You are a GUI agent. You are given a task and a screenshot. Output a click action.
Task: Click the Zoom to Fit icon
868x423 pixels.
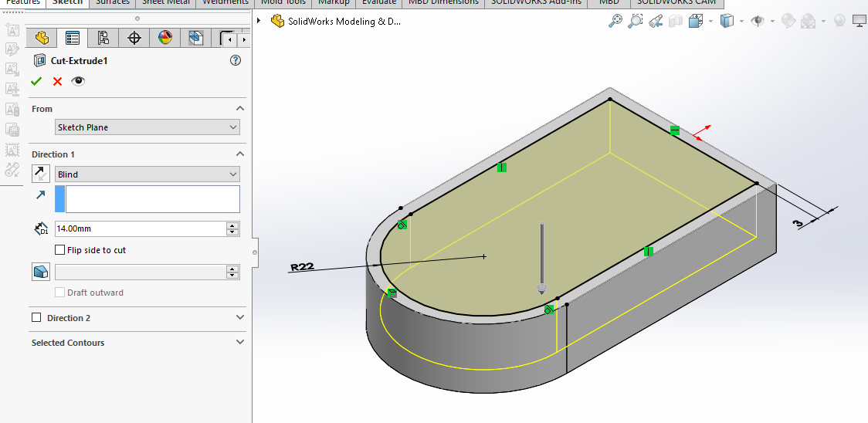tap(615, 22)
